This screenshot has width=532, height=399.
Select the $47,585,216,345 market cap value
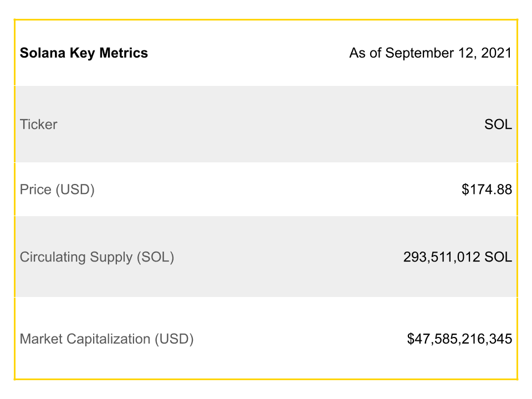click(x=459, y=339)
